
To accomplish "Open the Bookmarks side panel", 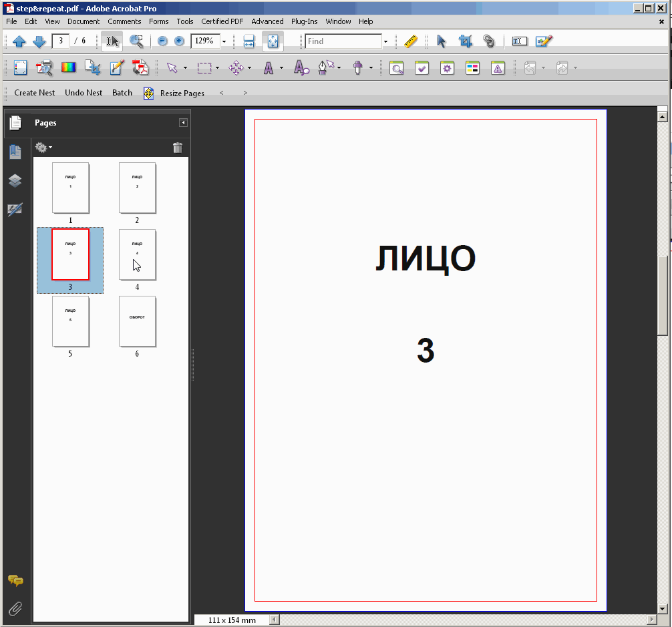I will 15,152.
